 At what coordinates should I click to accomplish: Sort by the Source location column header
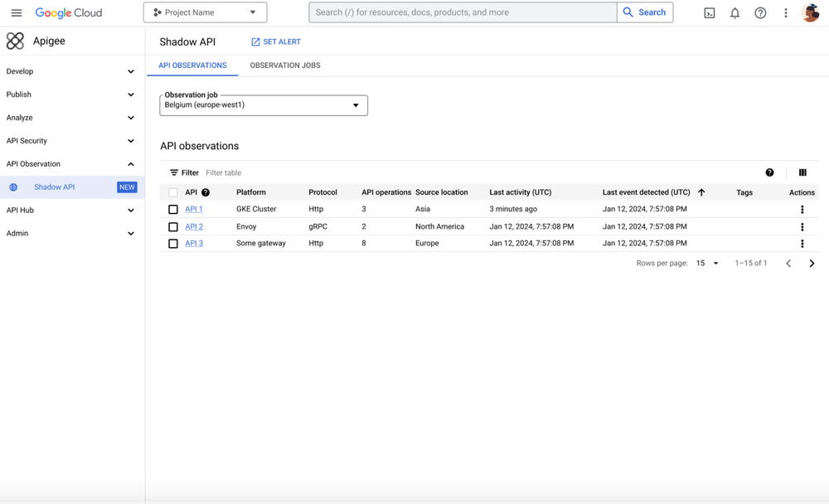(x=442, y=192)
